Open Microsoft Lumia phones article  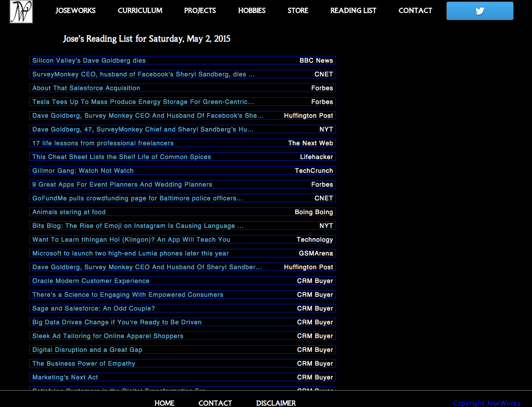130,253
